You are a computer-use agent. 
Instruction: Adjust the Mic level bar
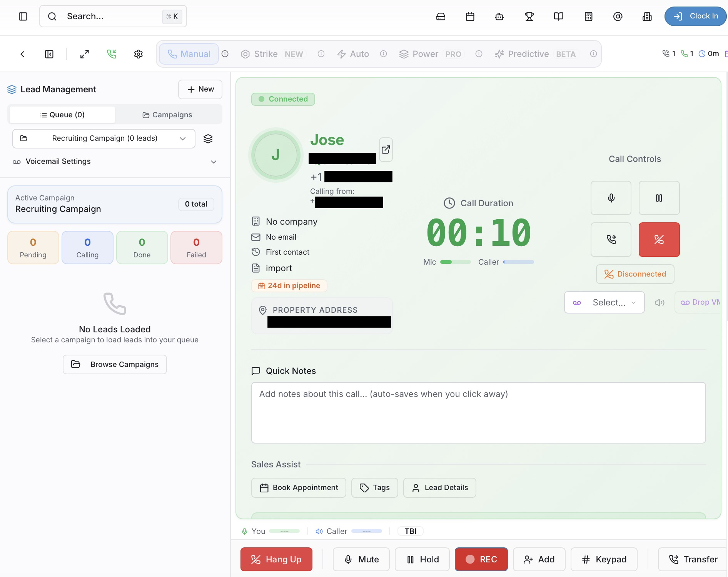pyautogui.click(x=455, y=262)
